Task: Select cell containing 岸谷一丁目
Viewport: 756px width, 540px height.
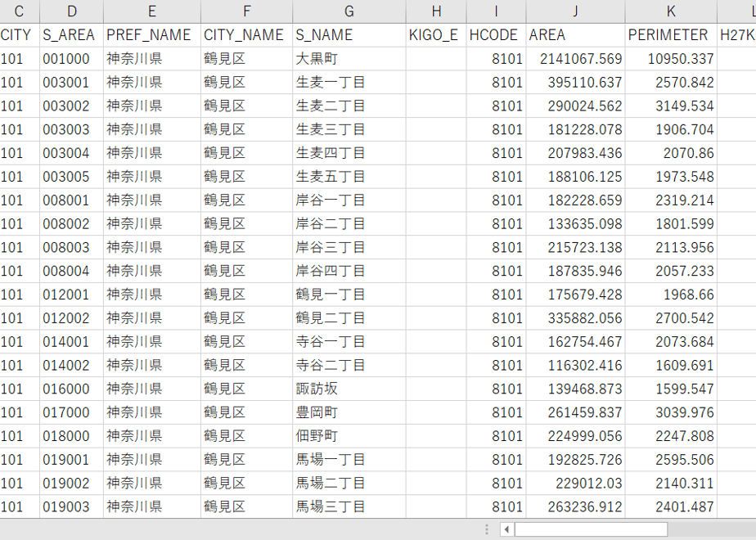Action: pos(349,200)
